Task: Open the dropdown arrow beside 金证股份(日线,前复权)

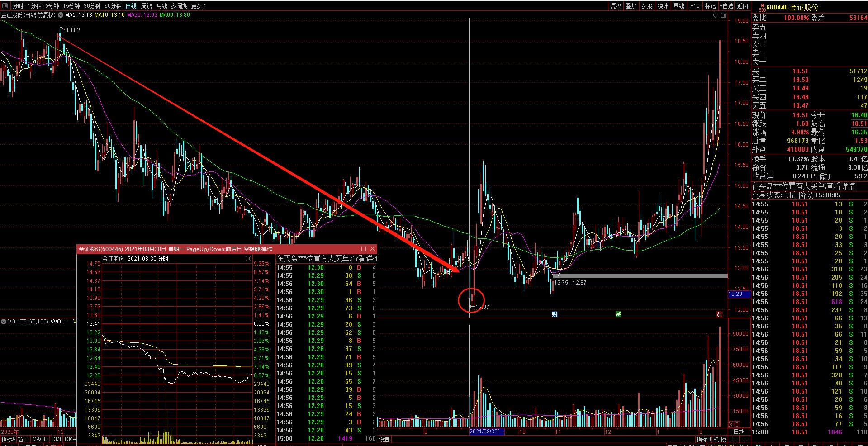Action: (60, 15)
